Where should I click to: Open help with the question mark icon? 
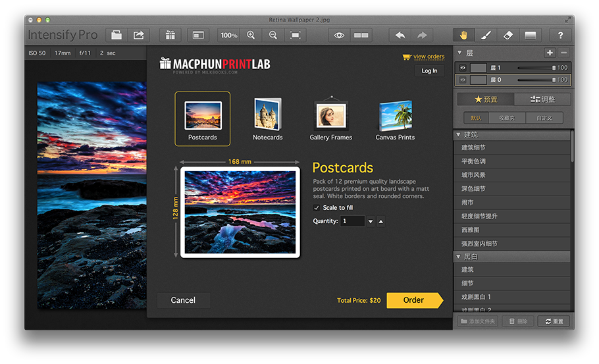tap(560, 35)
